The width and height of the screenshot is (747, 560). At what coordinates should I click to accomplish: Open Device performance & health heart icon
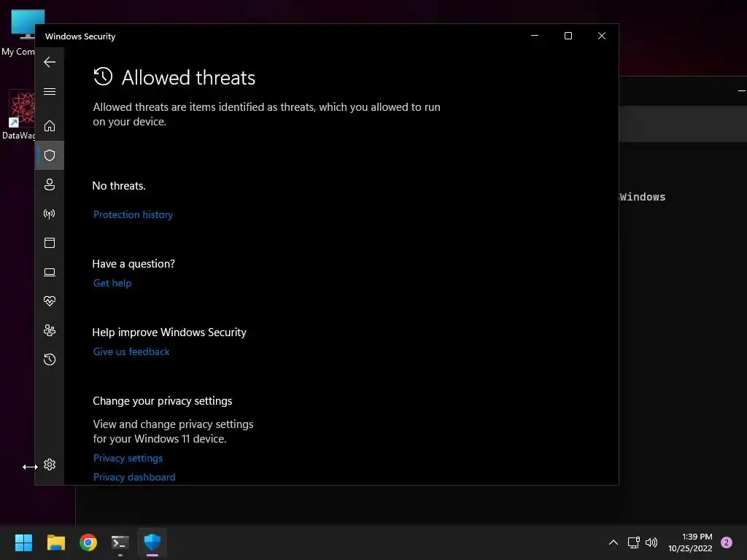50,301
